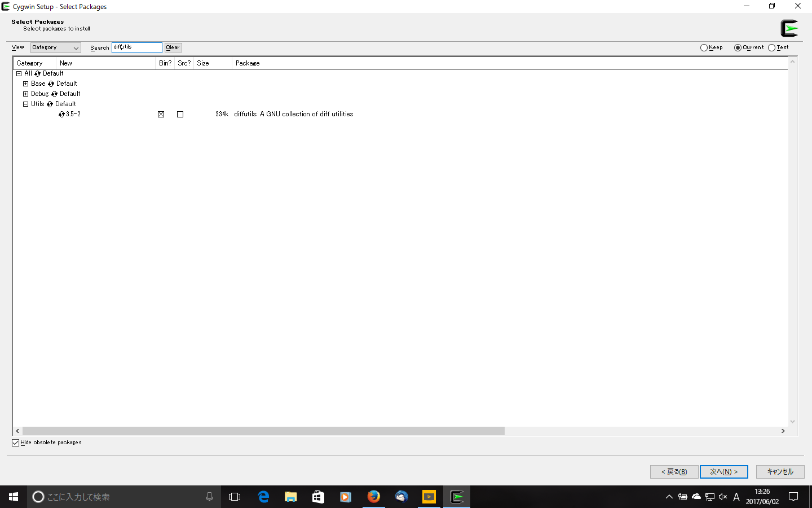The image size is (812, 508).
Task: Toggle Src checkbox for diffutils
Action: (x=180, y=115)
